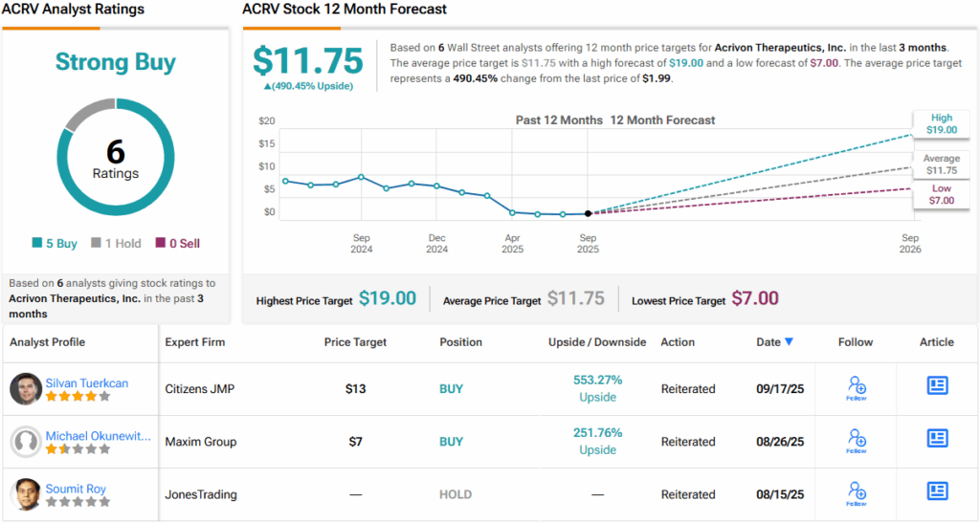980x523 pixels.
Task: Click Soumit Roy's profile photo
Action: click(26, 494)
